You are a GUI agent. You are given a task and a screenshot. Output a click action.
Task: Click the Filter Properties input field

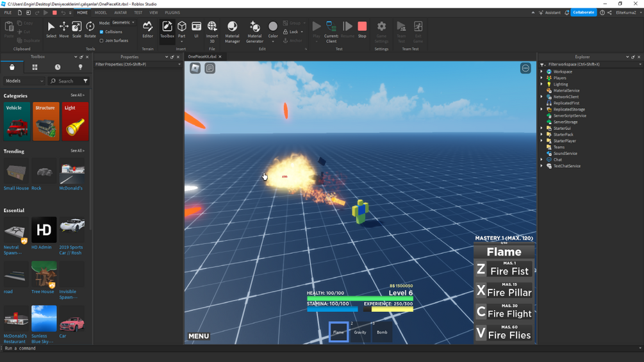(x=138, y=65)
